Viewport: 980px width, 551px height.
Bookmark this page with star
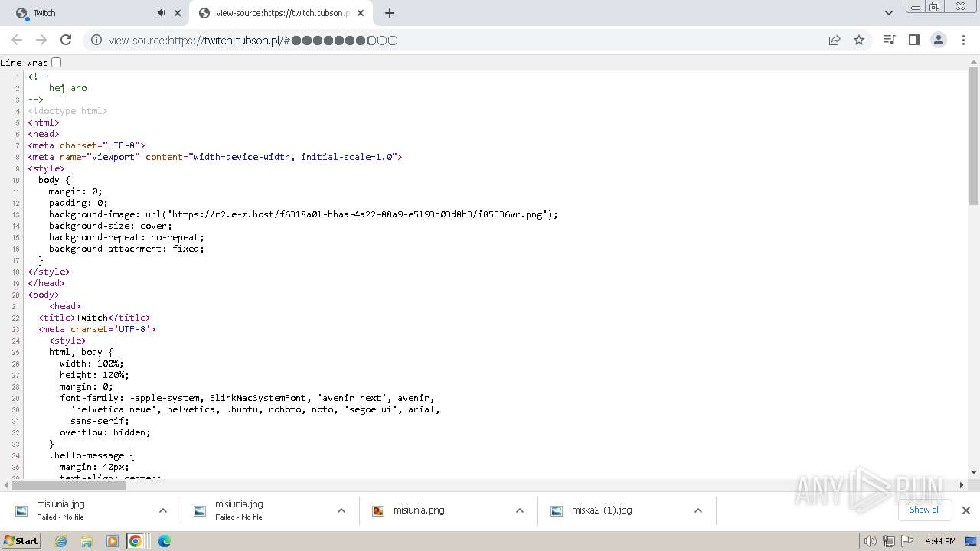859,41
